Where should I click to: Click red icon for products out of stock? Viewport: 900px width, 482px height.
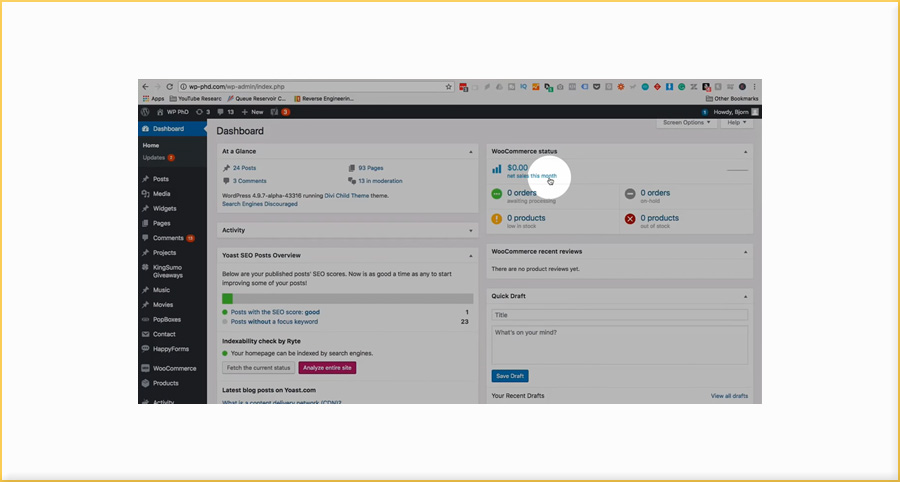tap(630, 219)
